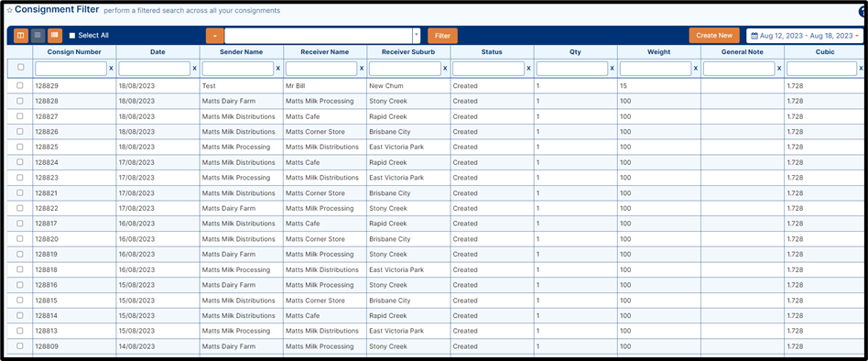Focus the Weight filter input
Image resolution: width=868 pixels, height=361 pixels.
tap(656, 69)
